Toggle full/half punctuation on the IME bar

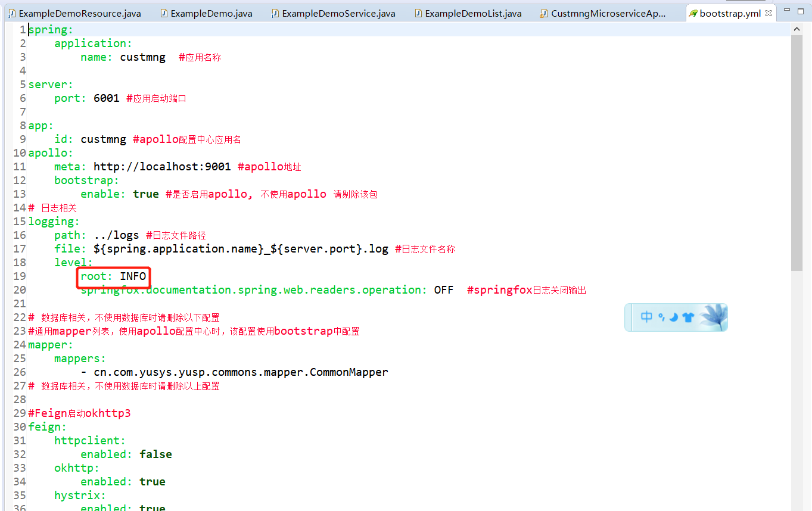click(661, 317)
